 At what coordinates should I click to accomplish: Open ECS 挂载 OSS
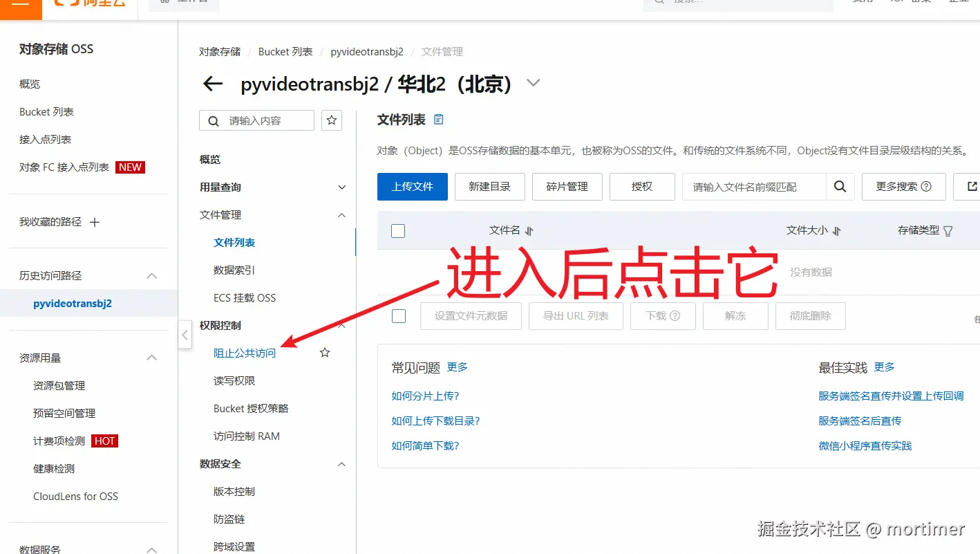[245, 297]
